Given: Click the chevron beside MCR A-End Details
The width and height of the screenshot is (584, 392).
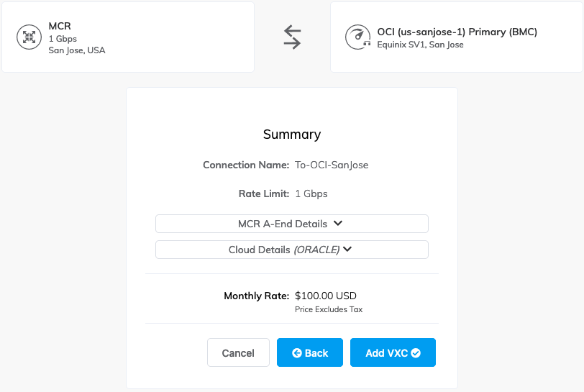Looking at the screenshot, I should (x=338, y=224).
